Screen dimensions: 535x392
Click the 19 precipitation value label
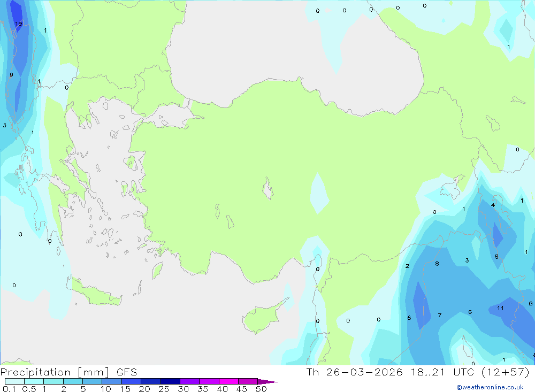pyautogui.click(x=18, y=24)
